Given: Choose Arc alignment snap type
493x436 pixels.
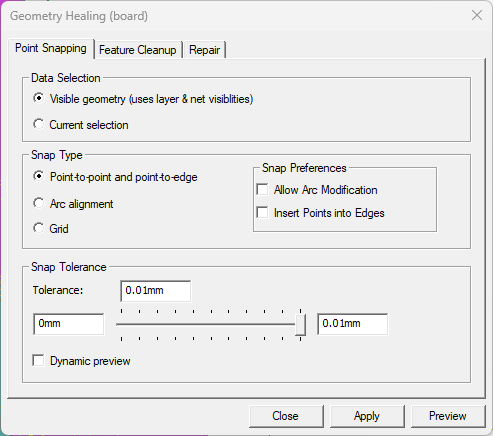Looking at the screenshot, I should pos(38,203).
